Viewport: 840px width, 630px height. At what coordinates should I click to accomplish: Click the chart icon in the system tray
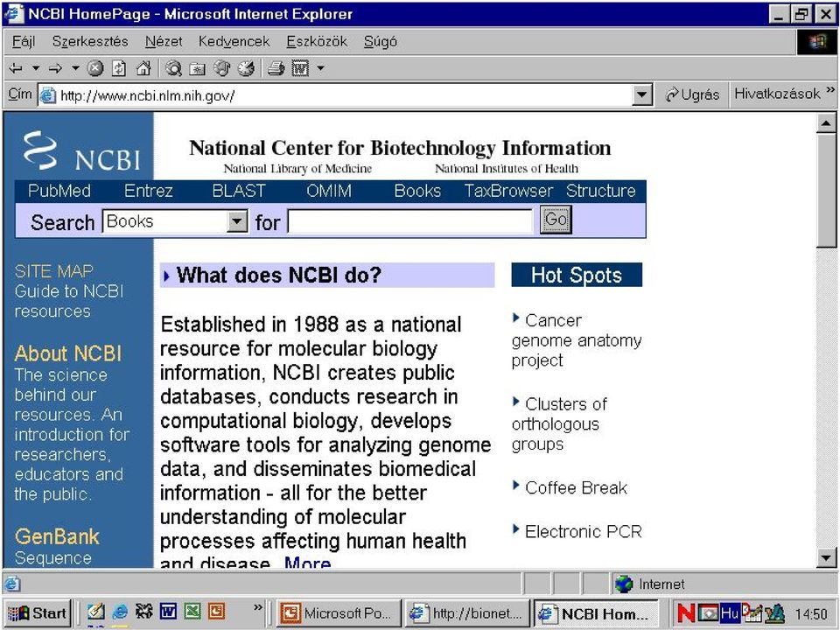point(751,612)
